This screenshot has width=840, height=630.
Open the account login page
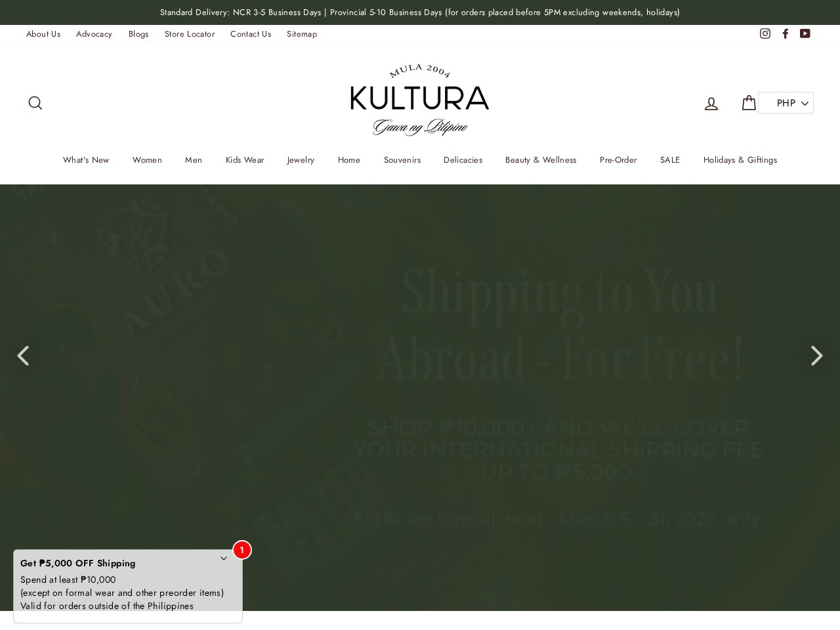point(711,103)
